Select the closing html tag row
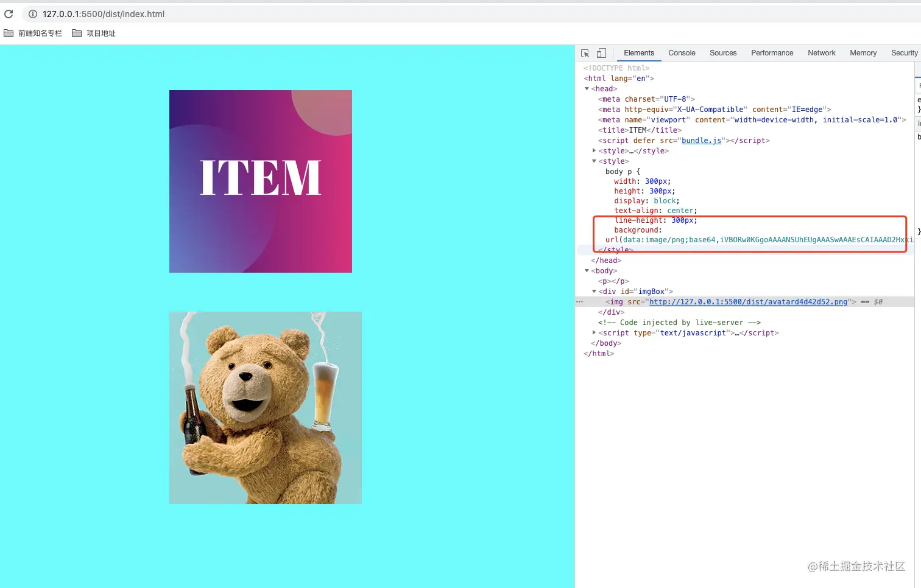 pos(599,354)
